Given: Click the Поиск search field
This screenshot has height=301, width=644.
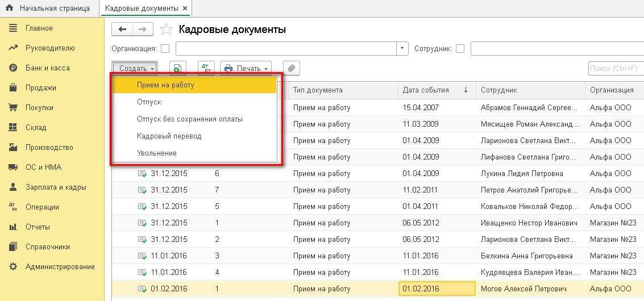Looking at the screenshot, I should [x=615, y=69].
